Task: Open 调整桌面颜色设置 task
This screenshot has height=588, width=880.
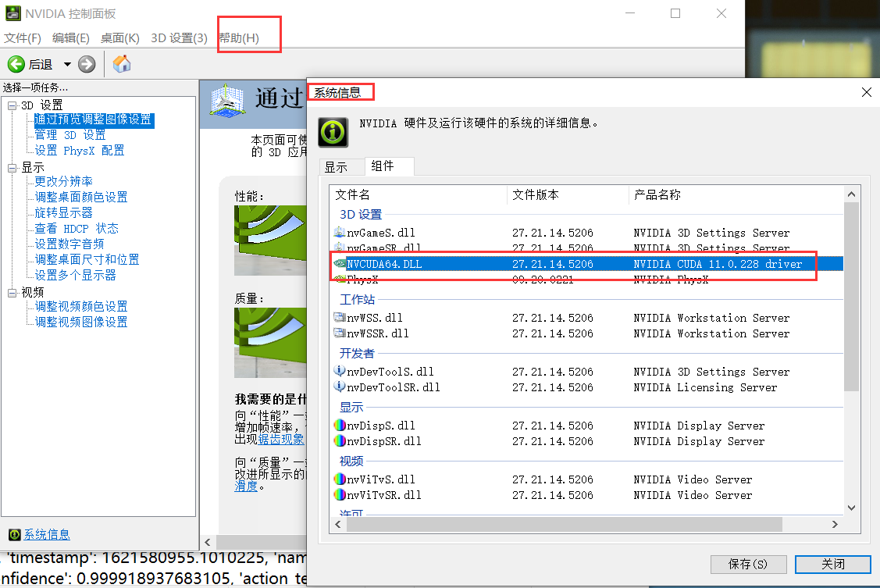Action: pos(81,198)
